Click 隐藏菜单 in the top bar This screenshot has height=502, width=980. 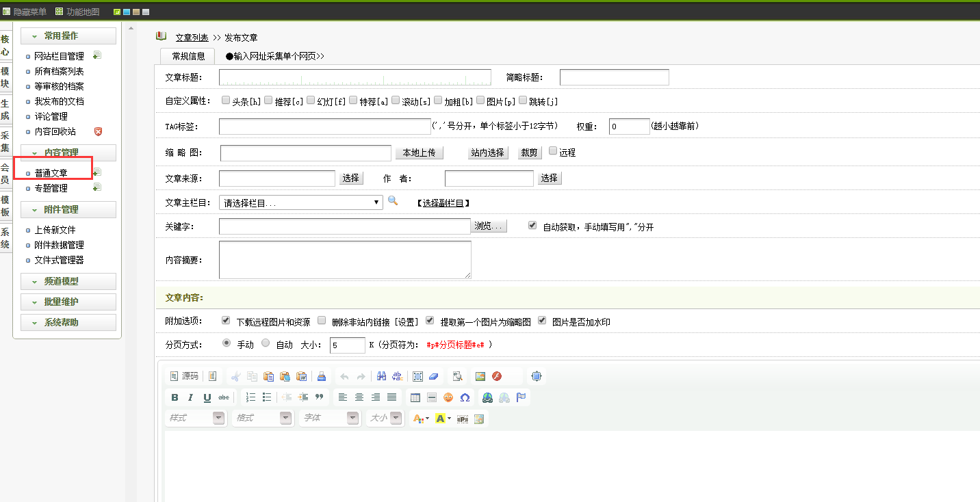click(x=25, y=12)
